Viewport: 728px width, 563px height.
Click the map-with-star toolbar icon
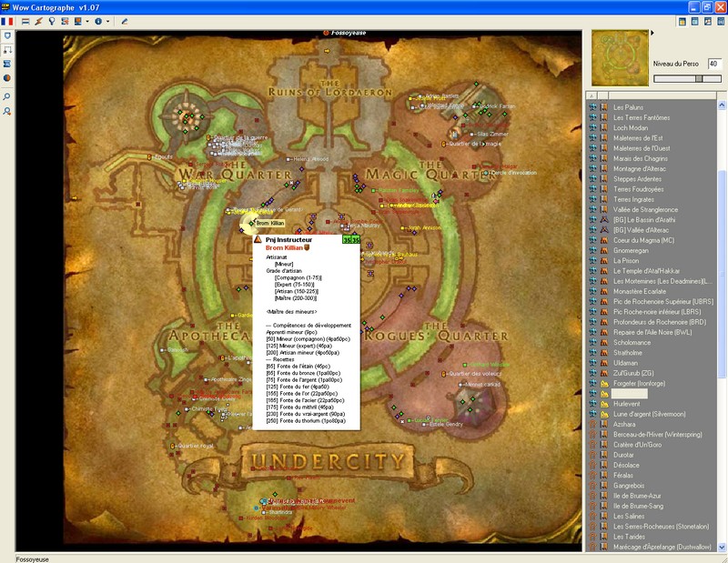[65, 21]
